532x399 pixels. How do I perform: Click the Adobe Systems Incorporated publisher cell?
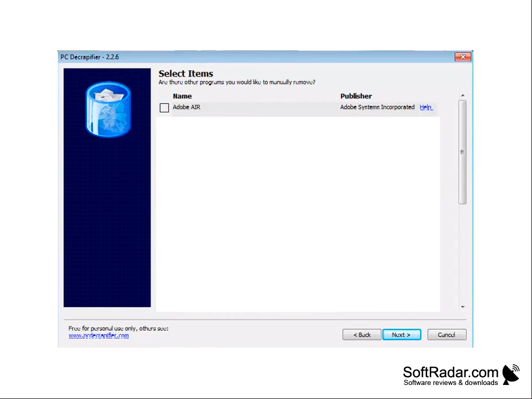377,107
